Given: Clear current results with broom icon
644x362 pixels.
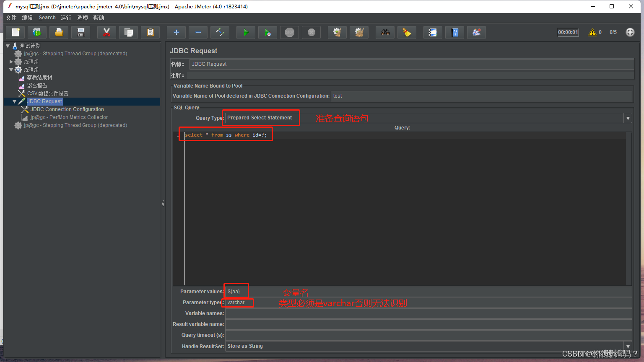Looking at the screenshot, I should (337, 32).
